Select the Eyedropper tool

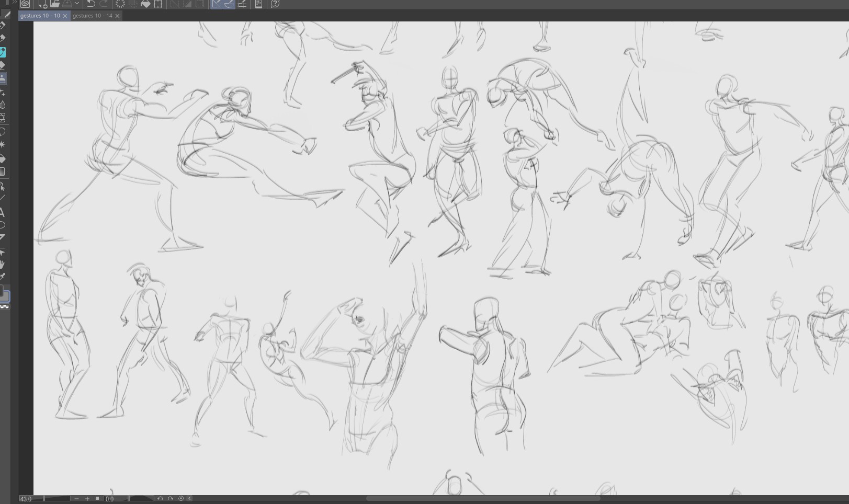coord(3,277)
